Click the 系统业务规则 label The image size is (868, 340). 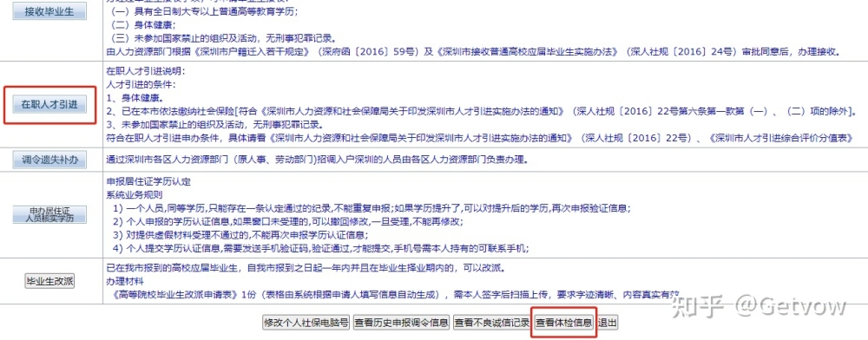click(x=134, y=194)
